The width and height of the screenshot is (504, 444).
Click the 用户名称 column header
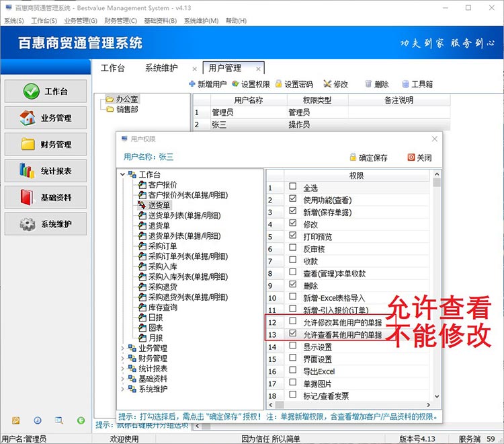[249, 100]
